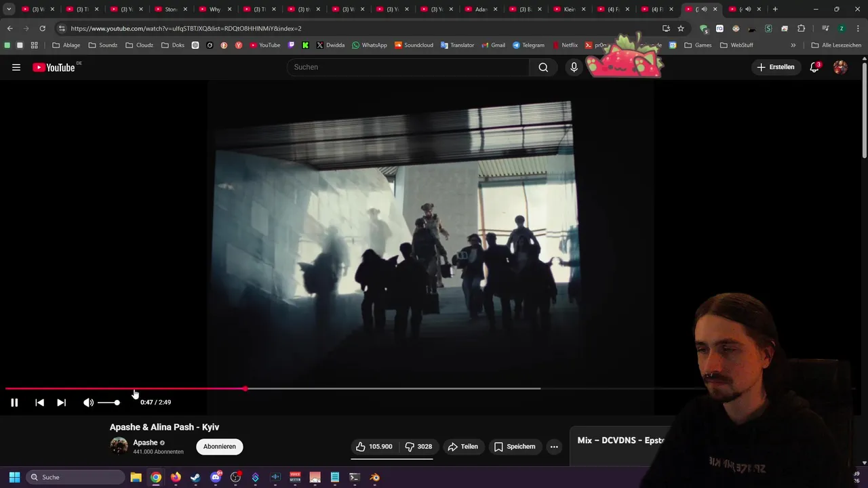868x488 pixels.
Task: Open OBS Studio from the taskbar
Action: click(235, 477)
